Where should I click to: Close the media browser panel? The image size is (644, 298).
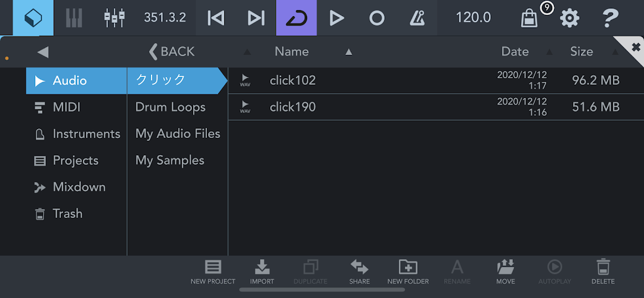point(635,46)
